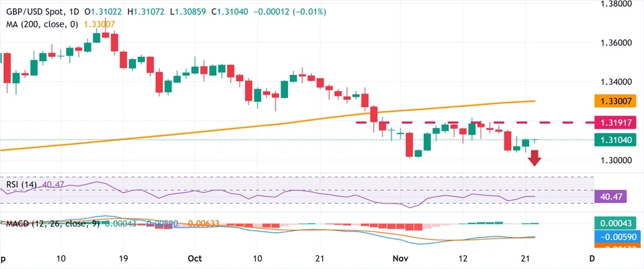Click the orange 1.33007 MA price tag
Screen dimensions: 644x269
coord(616,100)
